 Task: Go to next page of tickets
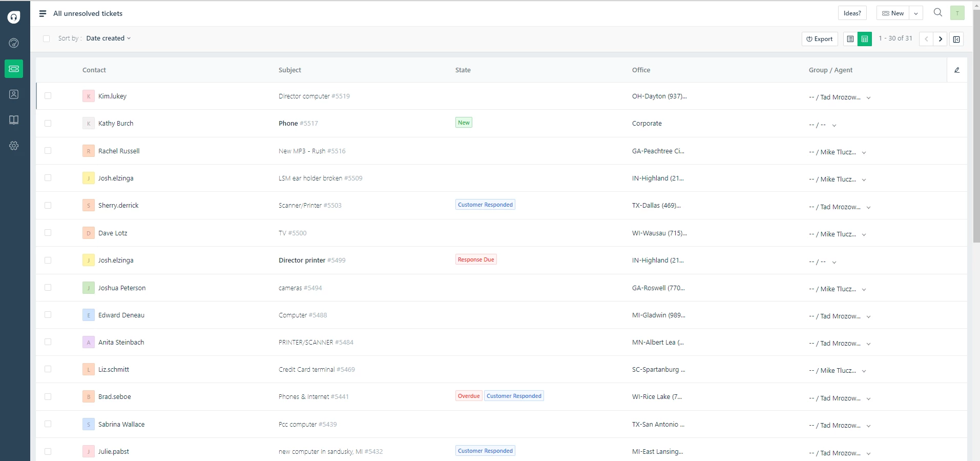click(940, 39)
